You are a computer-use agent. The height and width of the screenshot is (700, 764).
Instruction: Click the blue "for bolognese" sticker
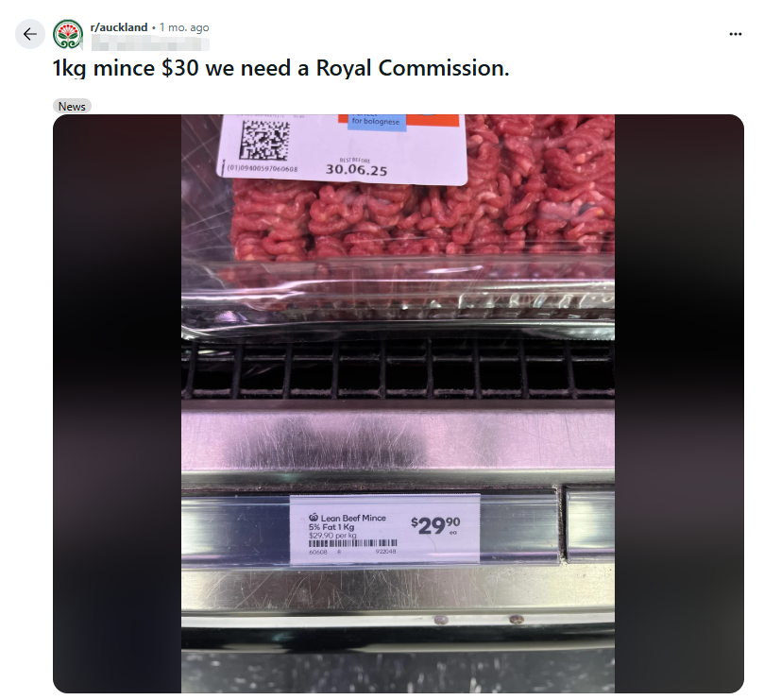(x=375, y=122)
